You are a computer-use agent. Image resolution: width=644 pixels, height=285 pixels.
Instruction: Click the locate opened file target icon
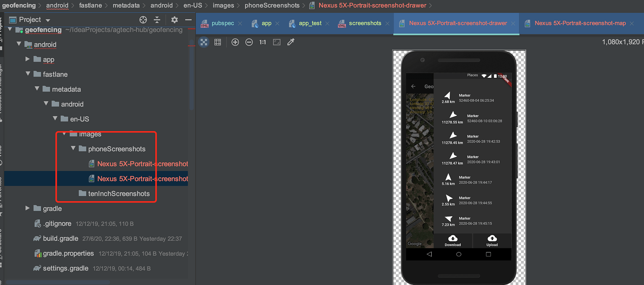(x=143, y=20)
